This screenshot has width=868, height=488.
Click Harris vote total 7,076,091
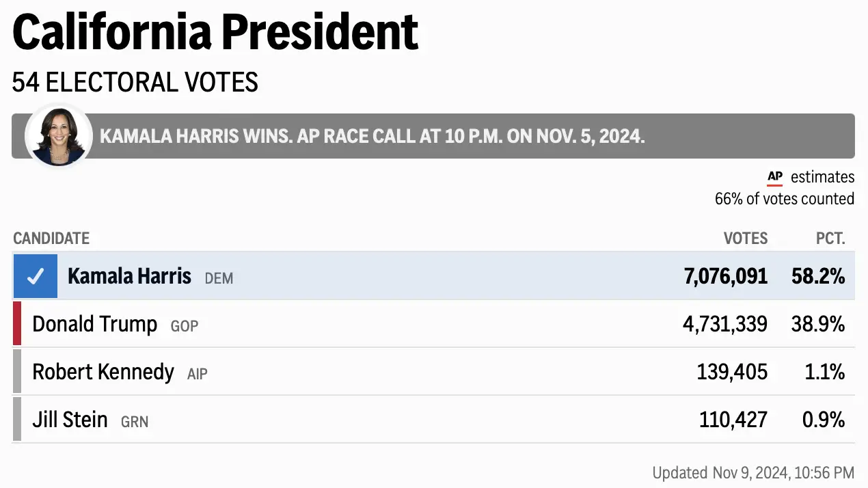coord(725,276)
